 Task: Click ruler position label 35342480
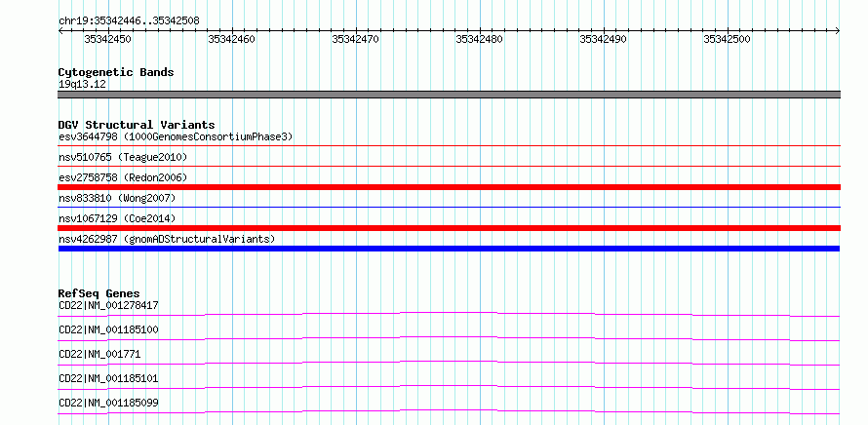[x=480, y=39]
